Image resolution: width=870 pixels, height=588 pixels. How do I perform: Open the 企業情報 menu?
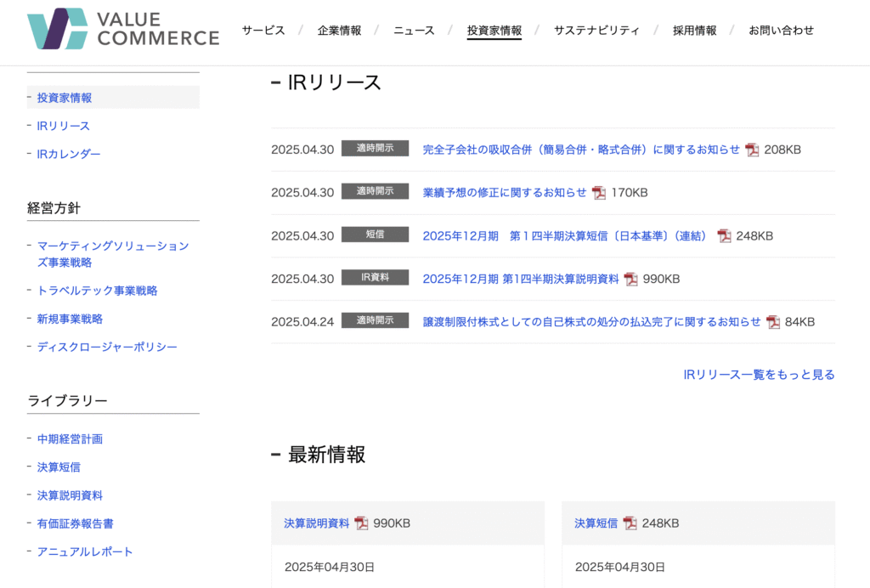(x=340, y=31)
